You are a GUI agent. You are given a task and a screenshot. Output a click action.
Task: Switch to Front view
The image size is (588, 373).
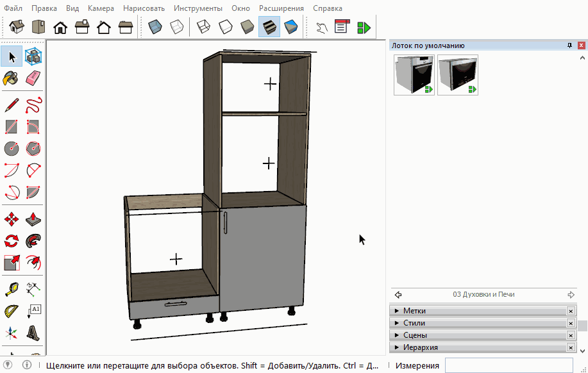60,27
